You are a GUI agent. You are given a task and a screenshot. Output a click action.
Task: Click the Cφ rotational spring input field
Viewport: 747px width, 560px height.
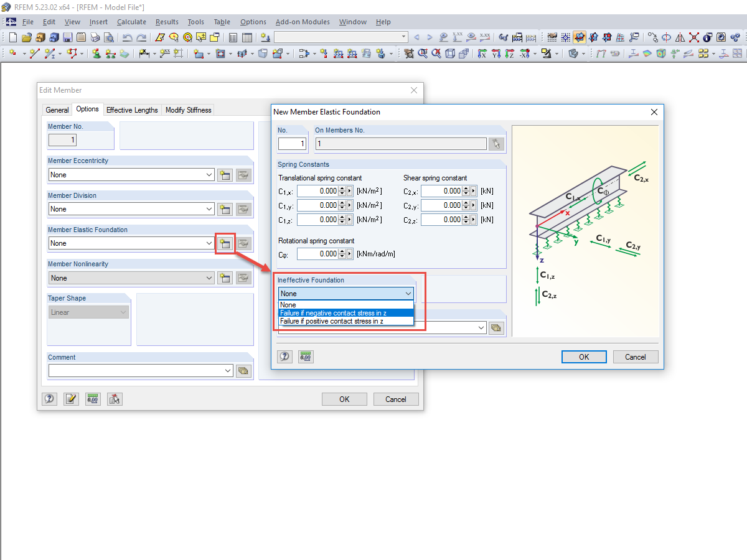[317, 254]
